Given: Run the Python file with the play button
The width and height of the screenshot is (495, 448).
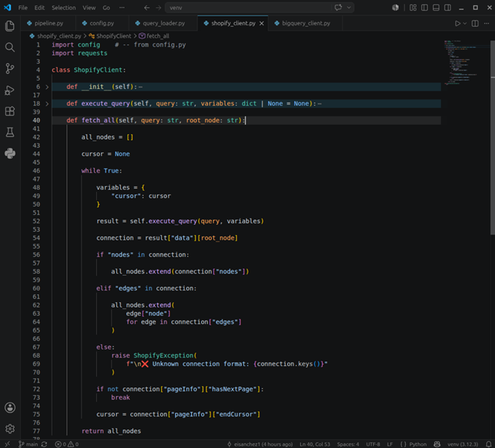Looking at the screenshot, I should point(457,24).
